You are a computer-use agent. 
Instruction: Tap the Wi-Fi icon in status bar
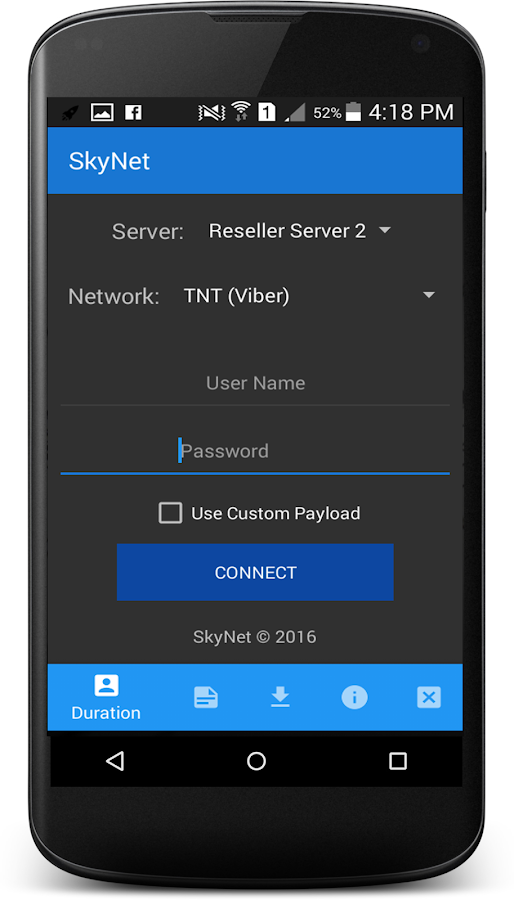click(x=242, y=111)
